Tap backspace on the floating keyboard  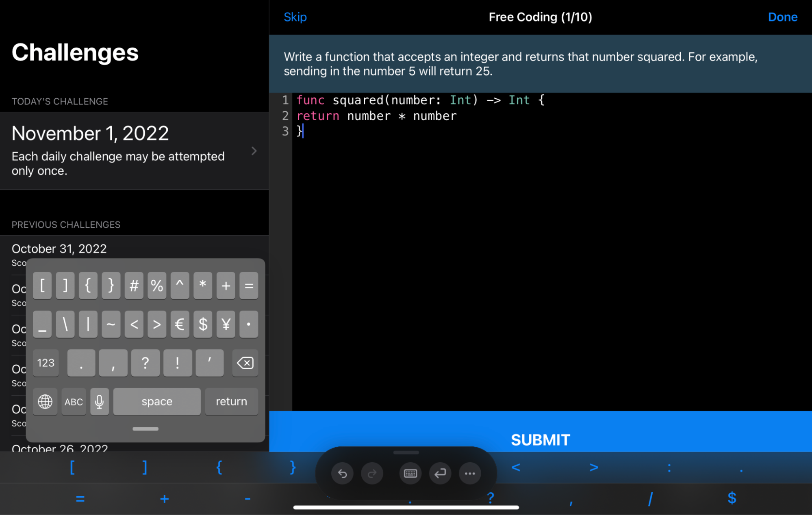[245, 363]
